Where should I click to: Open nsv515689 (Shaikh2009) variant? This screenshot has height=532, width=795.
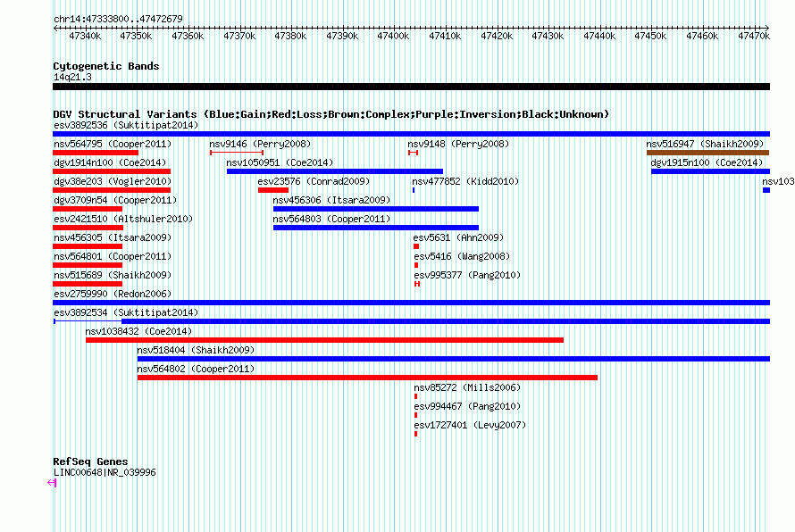[x=113, y=275]
